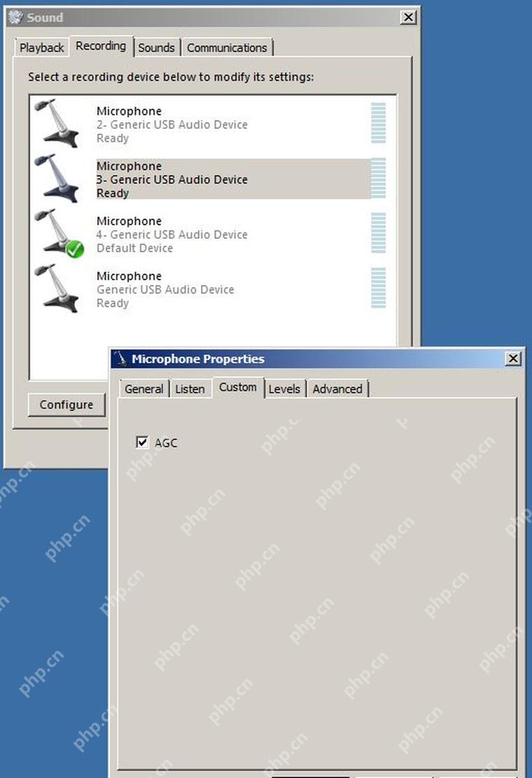Select the Recording tab

(x=101, y=46)
